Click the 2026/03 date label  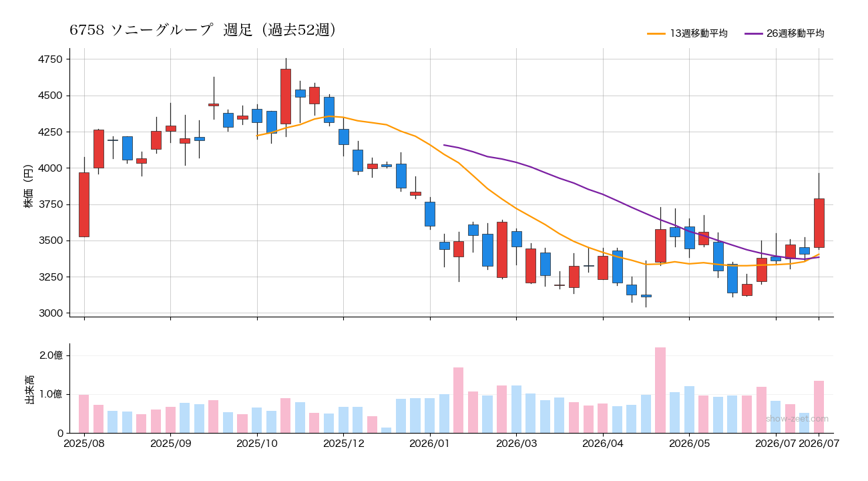(516, 443)
